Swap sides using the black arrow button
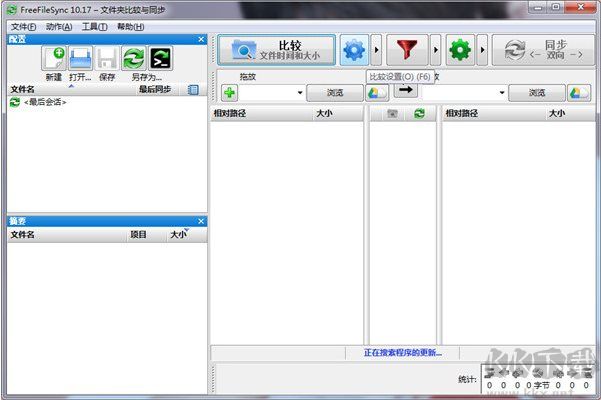 (x=406, y=90)
